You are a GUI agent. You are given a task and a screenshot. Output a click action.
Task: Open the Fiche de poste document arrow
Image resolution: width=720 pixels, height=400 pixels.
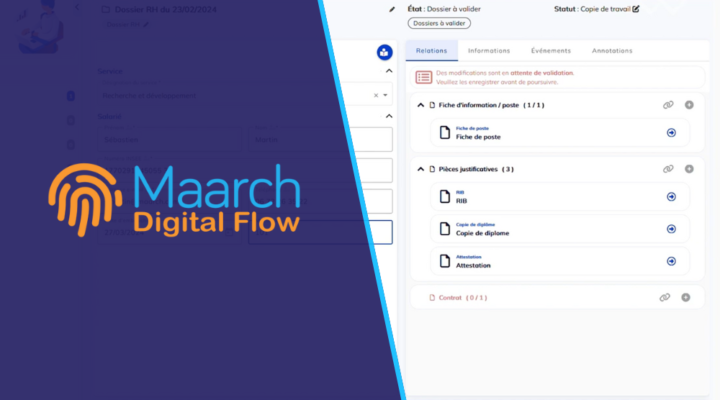(x=671, y=132)
